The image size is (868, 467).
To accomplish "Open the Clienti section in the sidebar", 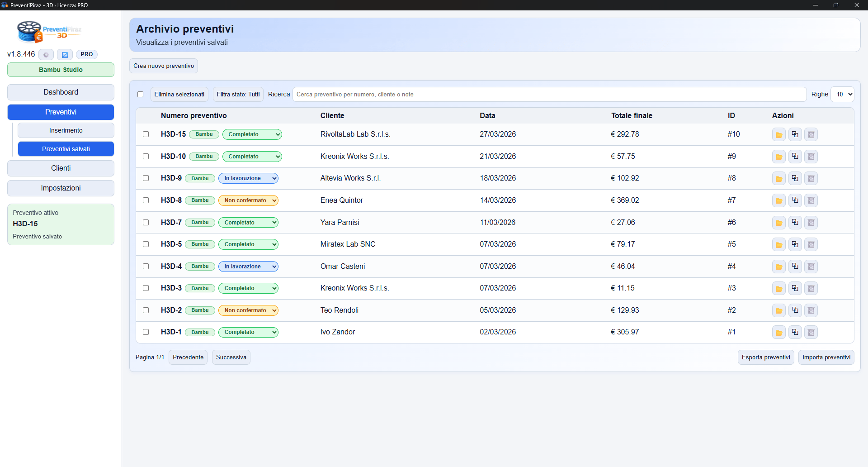I will coord(61,168).
